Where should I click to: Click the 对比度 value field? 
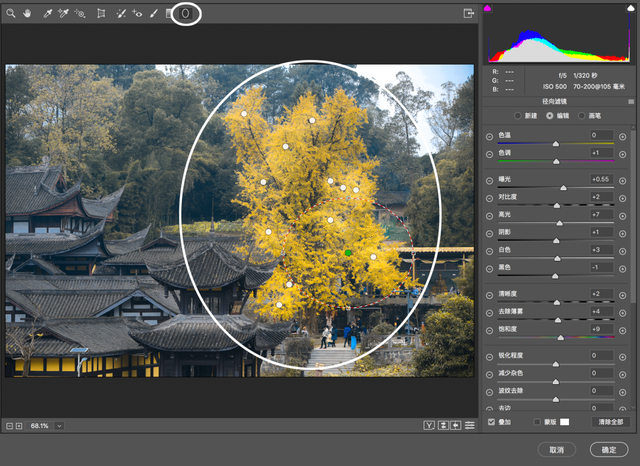click(x=602, y=197)
